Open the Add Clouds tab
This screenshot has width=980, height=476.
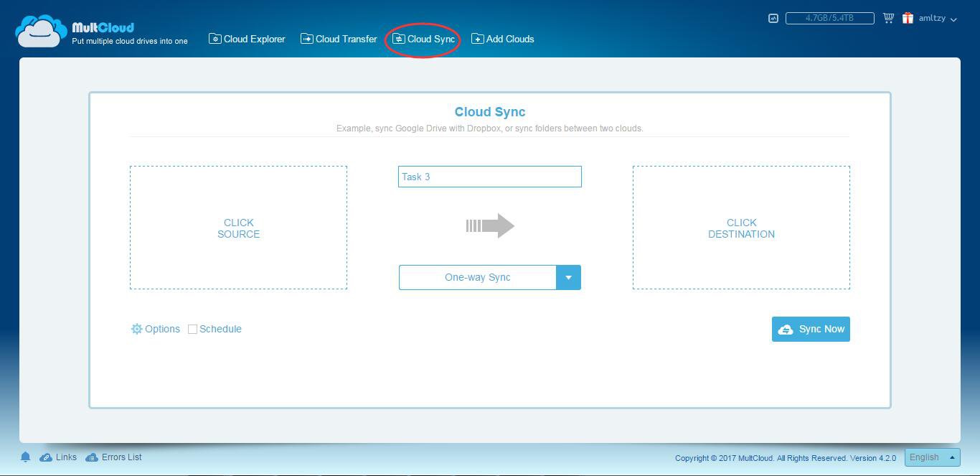click(x=502, y=39)
